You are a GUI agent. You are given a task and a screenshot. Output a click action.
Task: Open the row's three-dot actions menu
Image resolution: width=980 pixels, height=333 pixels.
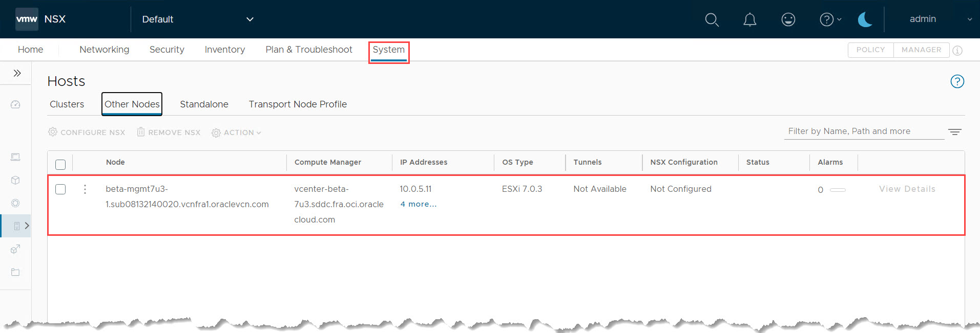[85, 189]
